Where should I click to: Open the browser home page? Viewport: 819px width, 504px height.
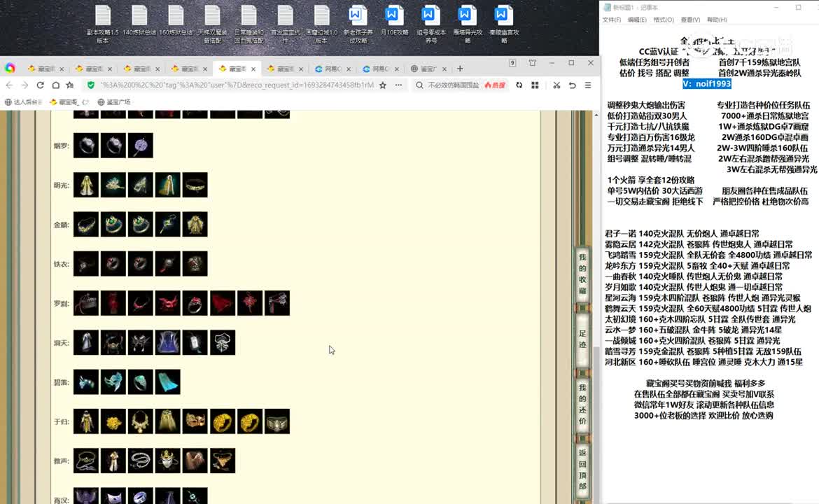55,85
